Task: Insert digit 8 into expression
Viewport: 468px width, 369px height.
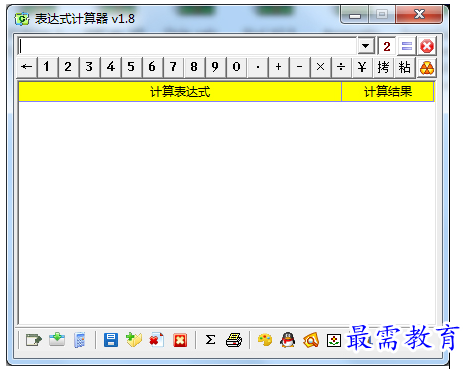Action: (194, 67)
